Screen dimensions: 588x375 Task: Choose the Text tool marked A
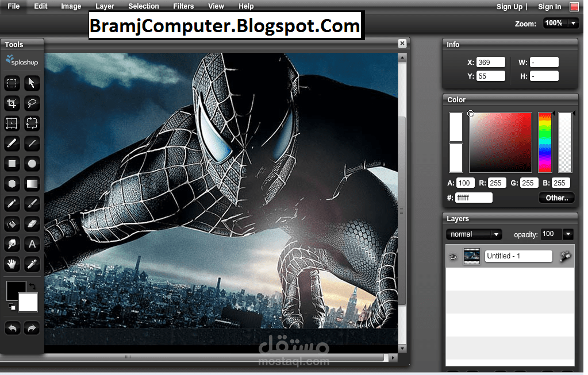coord(32,244)
